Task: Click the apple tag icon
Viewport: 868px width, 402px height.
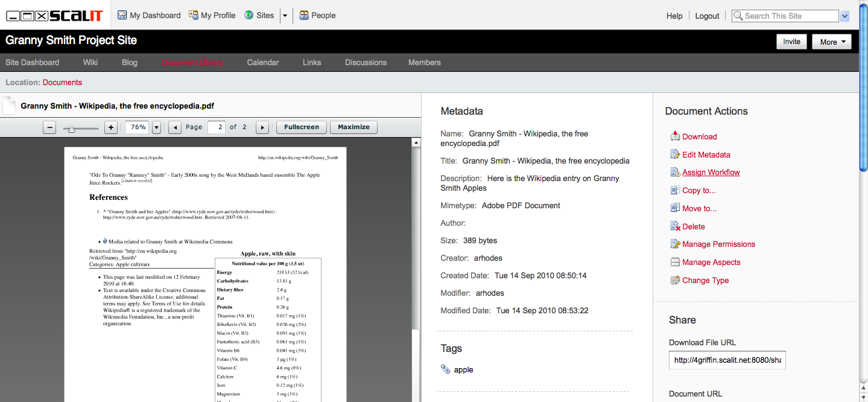Action: pos(445,369)
